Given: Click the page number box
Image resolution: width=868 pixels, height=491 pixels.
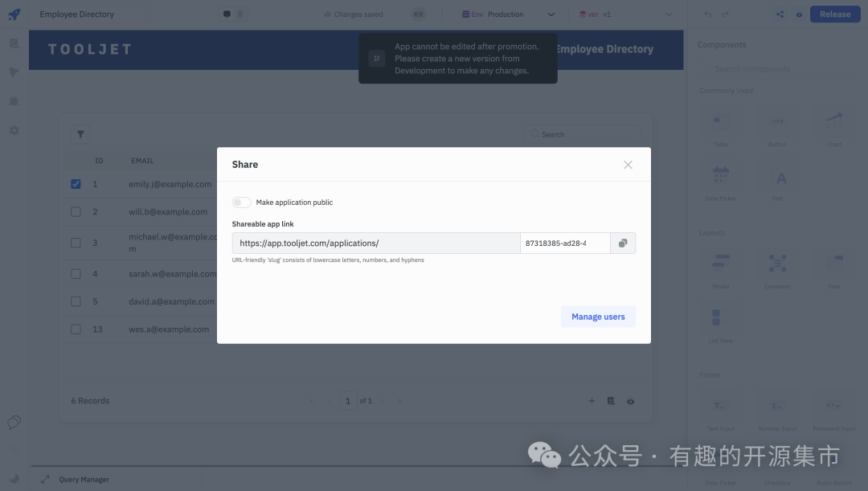Looking at the screenshot, I should (x=348, y=401).
